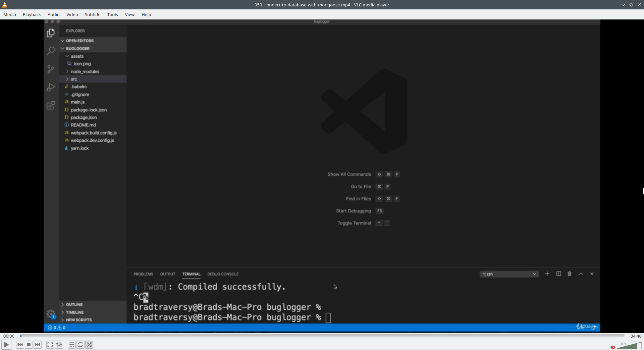644x350 pixels.
Task: Switch to the PROBLEMS panel tab
Action: pos(143,274)
